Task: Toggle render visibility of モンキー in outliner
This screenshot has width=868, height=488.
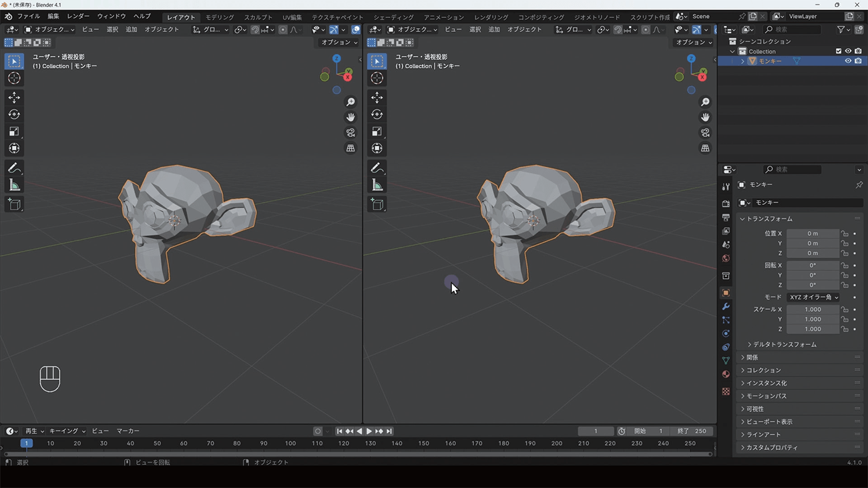Action: pos(858,61)
